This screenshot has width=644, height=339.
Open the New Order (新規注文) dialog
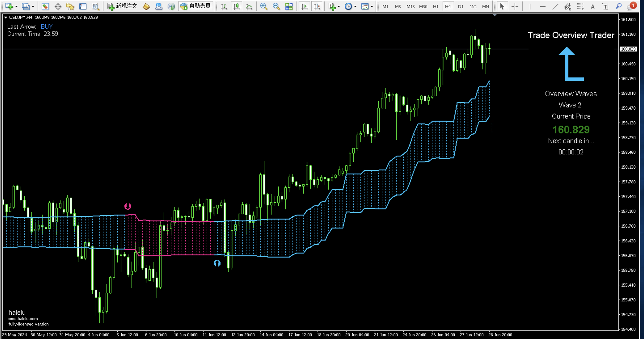(x=122, y=6)
